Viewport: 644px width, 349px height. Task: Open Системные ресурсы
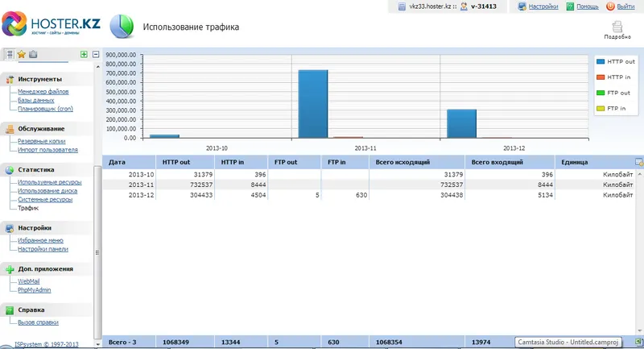(x=45, y=199)
